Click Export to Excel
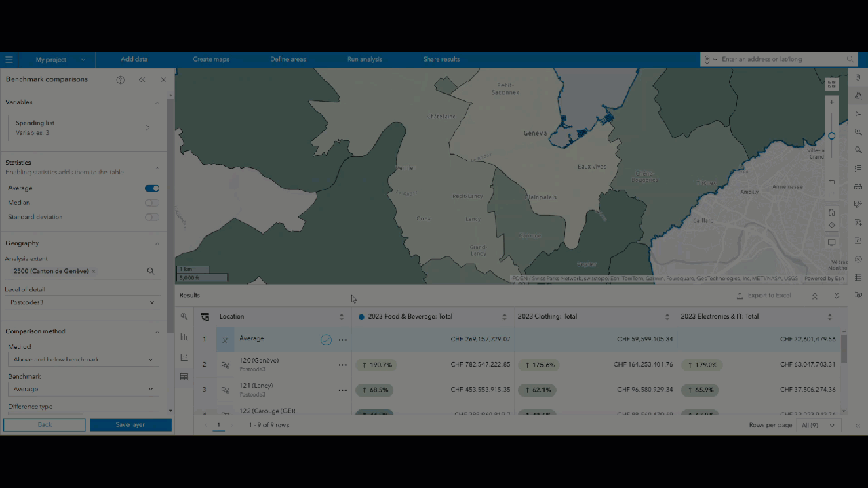Viewport: 868px width, 488px height. coord(766,295)
